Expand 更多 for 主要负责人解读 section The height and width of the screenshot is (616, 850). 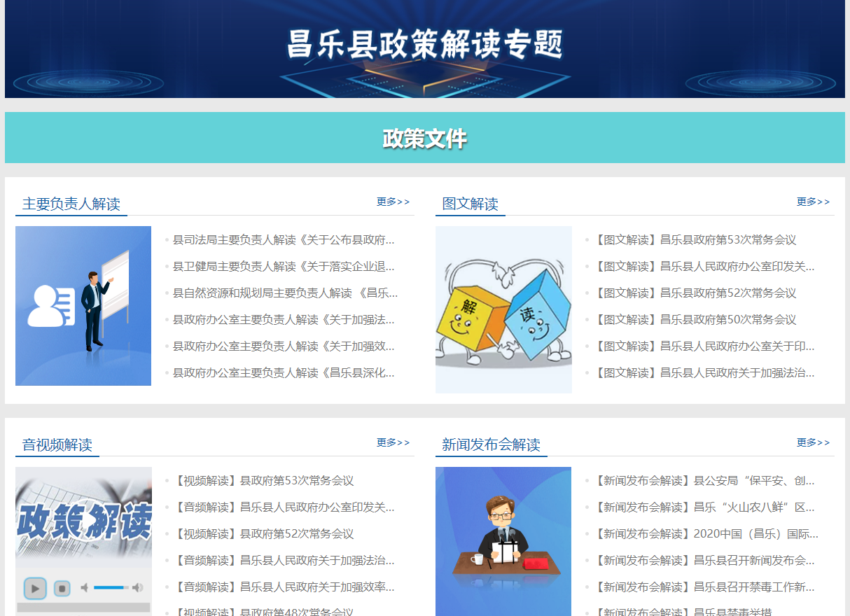click(x=393, y=202)
